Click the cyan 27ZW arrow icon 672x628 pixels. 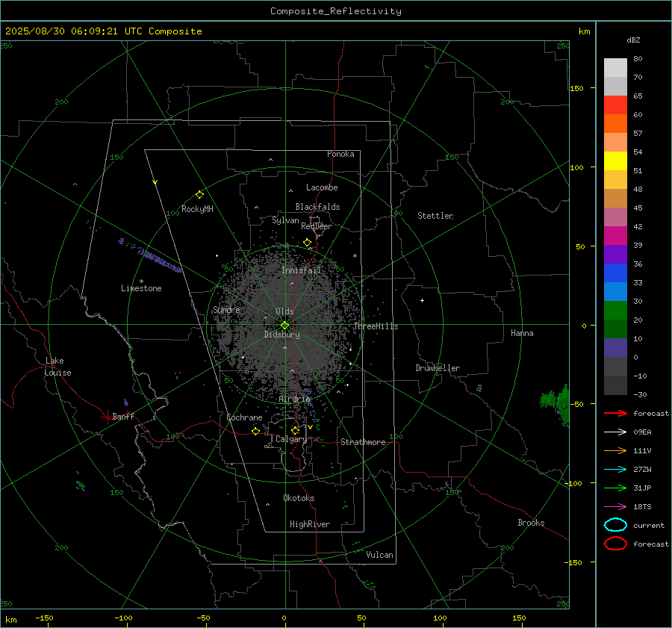615,470
